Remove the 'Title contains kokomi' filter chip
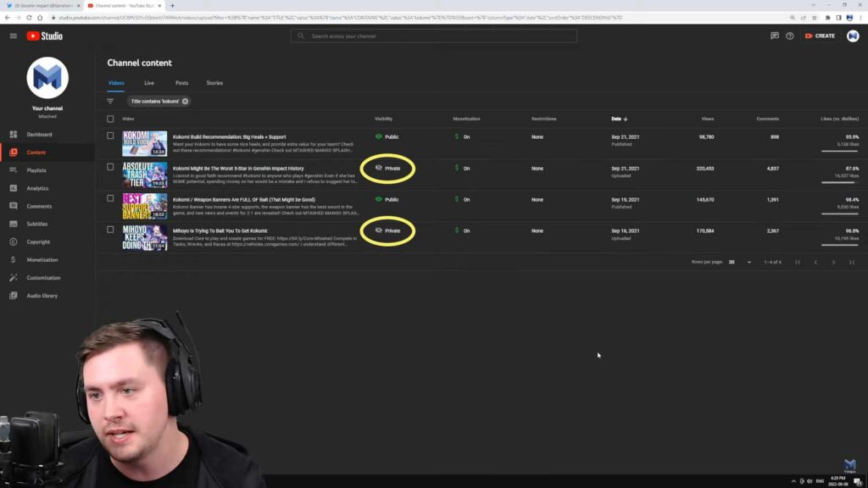The image size is (868, 488). [x=185, y=101]
